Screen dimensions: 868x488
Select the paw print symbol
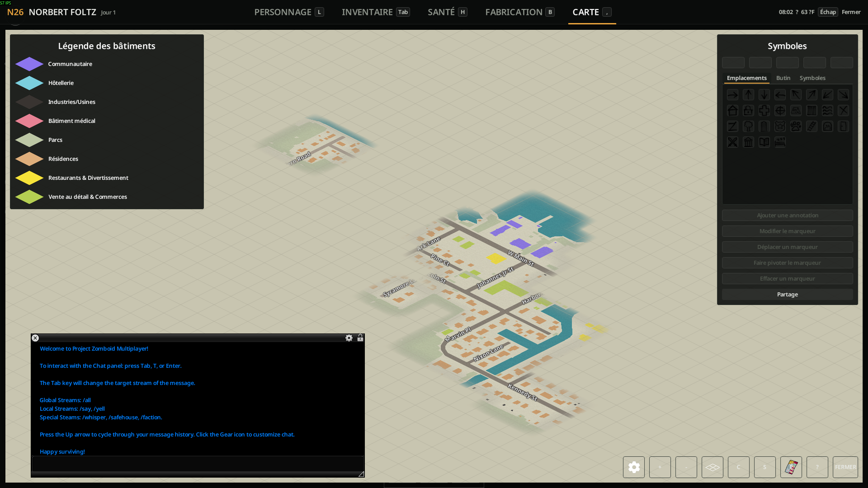point(796,126)
